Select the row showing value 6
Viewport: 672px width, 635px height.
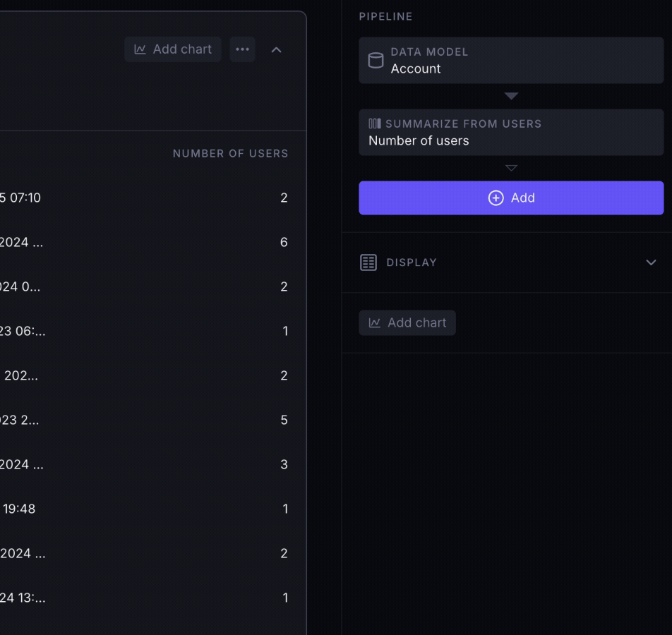click(x=141, y=242)
